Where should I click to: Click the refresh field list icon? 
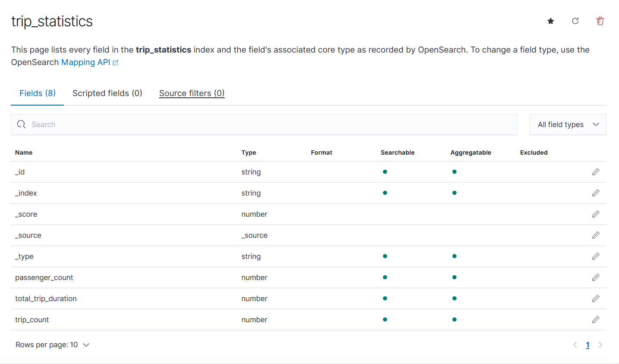(575, 21)
